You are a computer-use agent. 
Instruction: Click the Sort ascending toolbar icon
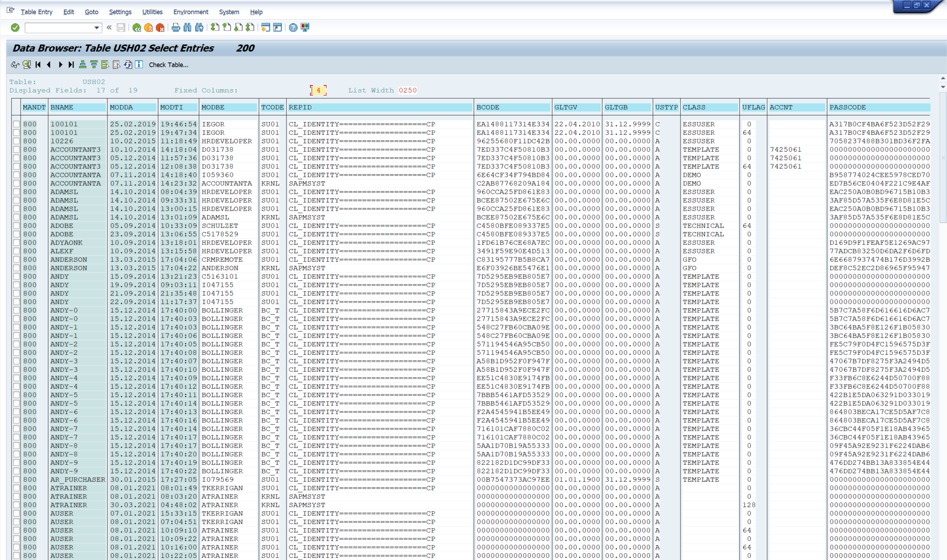(x=83, y=65)
